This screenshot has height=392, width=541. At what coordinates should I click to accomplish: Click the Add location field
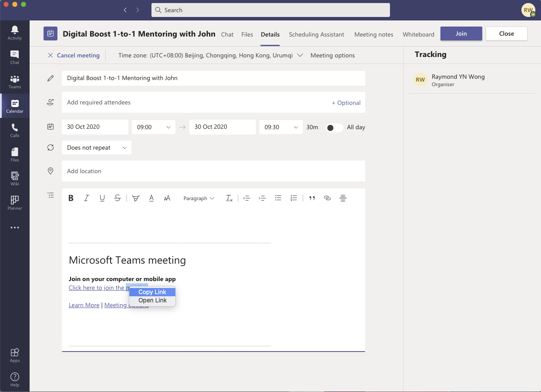pyautogui.click(x=213, y=171)
